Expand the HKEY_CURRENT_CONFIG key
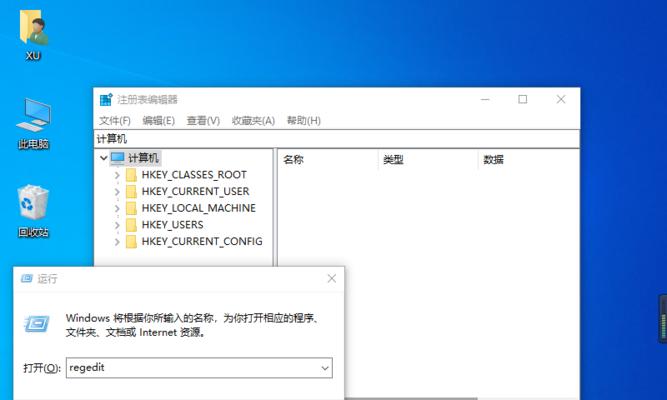Image resolution: width=667 pixels, height=400 pixels. click(117, 241)
